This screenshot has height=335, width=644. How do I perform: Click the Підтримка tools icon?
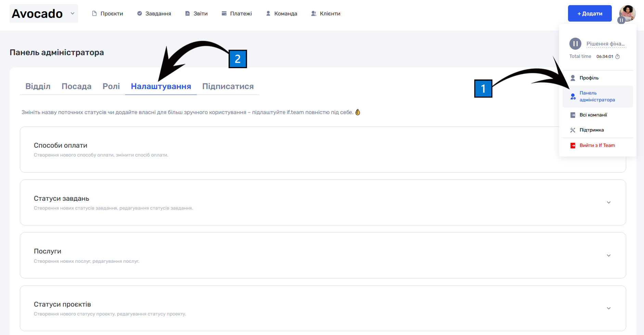(573, 130)
